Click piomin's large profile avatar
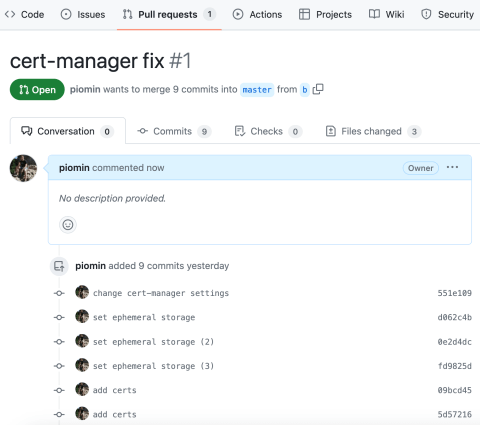Viewport: 480px width, 425px height. click(23, 168)
